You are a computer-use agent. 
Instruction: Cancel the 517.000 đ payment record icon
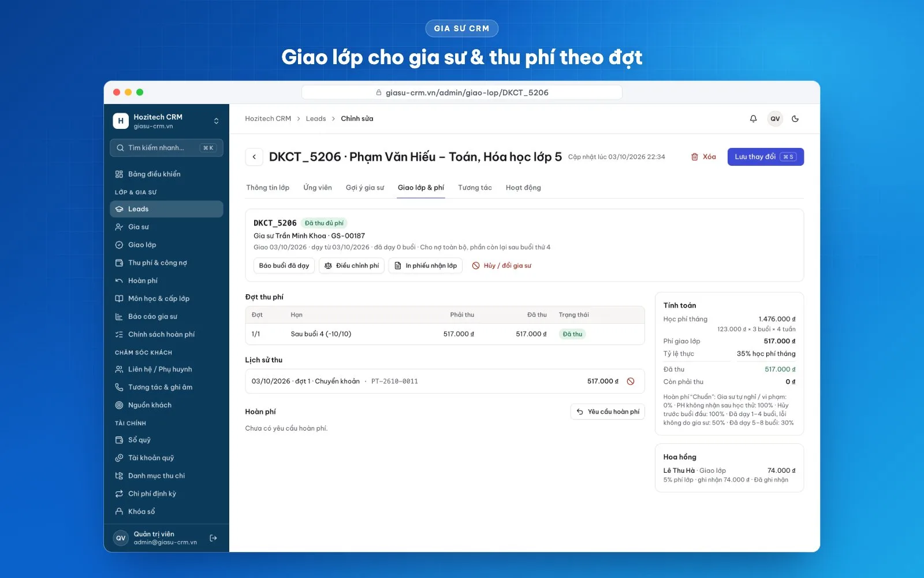pos(631,381)
